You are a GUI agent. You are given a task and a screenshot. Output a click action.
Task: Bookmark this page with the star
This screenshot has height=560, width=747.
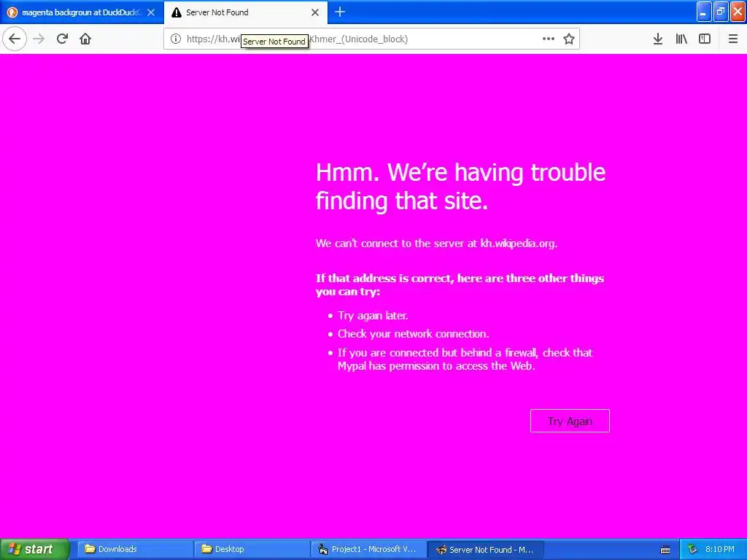click(x=569, y=39)
